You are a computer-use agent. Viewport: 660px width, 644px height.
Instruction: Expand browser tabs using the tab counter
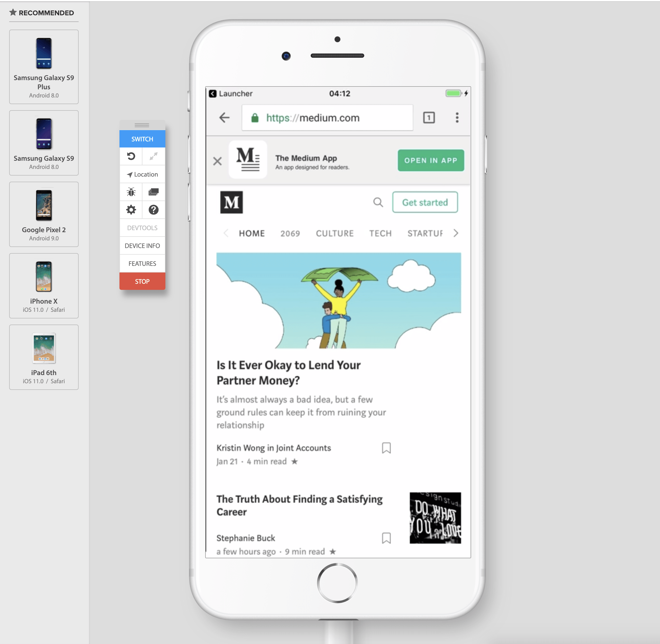[x=429, y=117]
